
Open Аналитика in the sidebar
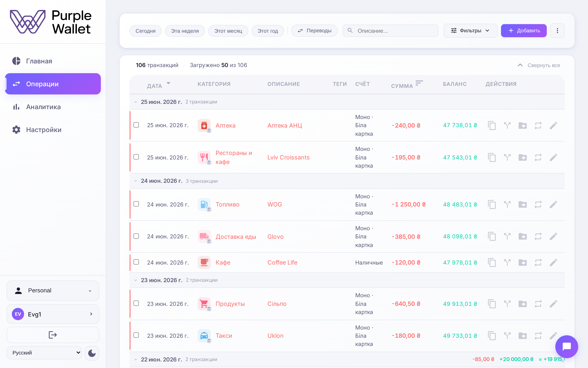tap(53, 107)
